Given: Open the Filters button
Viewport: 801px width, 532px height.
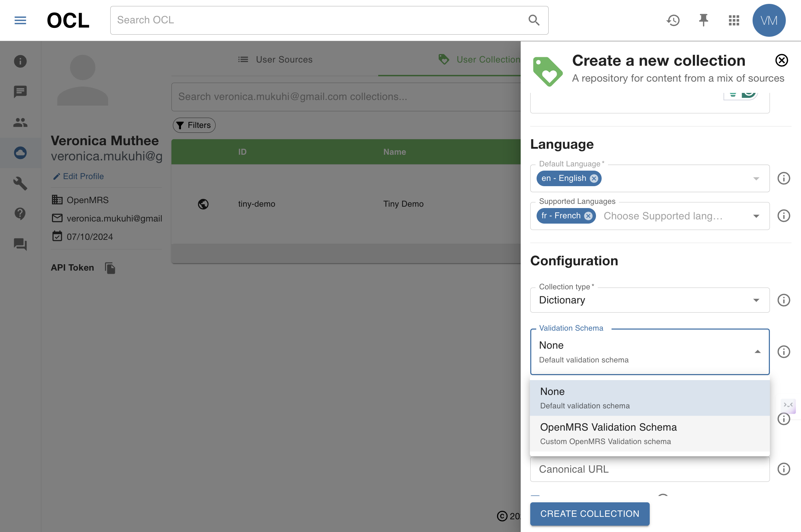Looking at the screenshot, I should 194,125.
